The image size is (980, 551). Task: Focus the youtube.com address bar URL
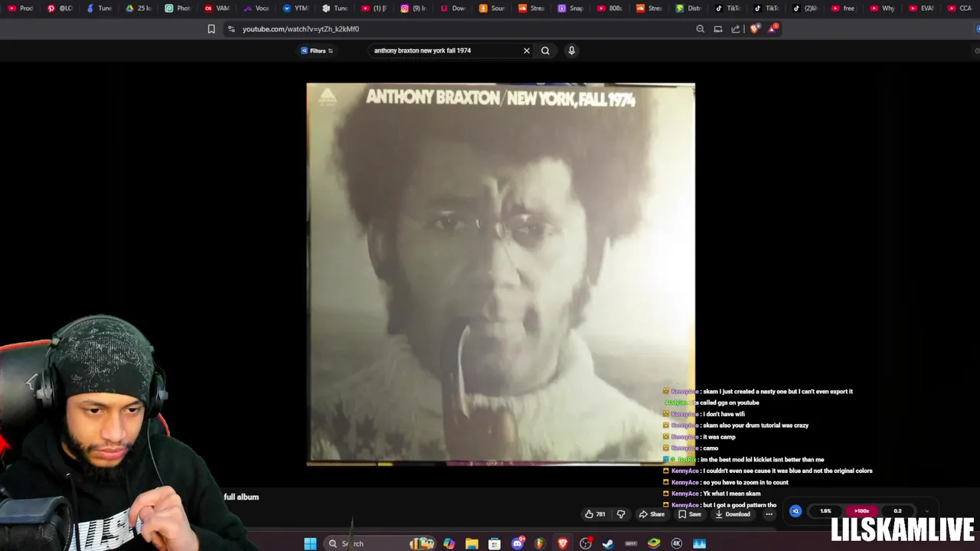point(301,29)
